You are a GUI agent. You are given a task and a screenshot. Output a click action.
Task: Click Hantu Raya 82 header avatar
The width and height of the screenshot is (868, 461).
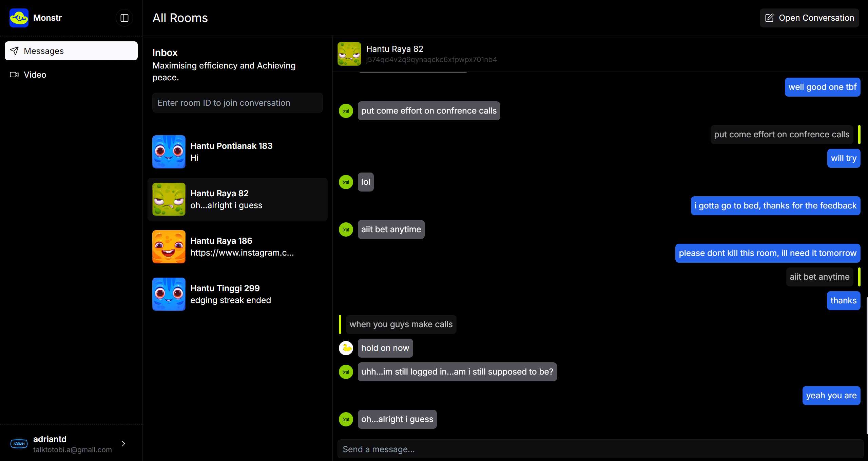[x=349, y=54]
